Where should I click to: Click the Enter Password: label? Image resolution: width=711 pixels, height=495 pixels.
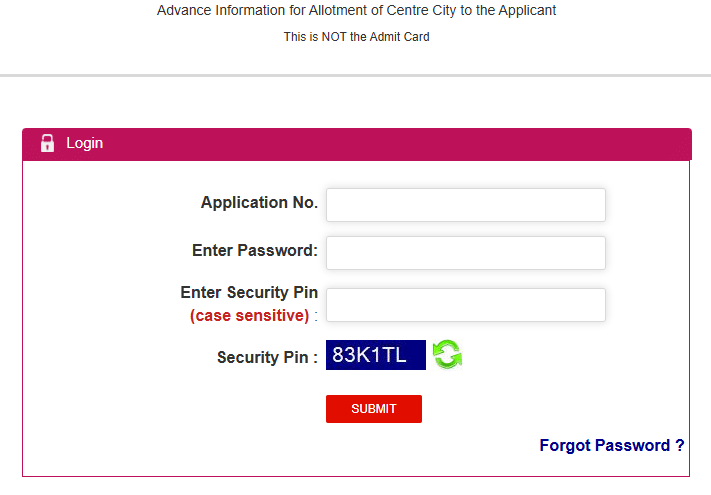coord(254,250)
